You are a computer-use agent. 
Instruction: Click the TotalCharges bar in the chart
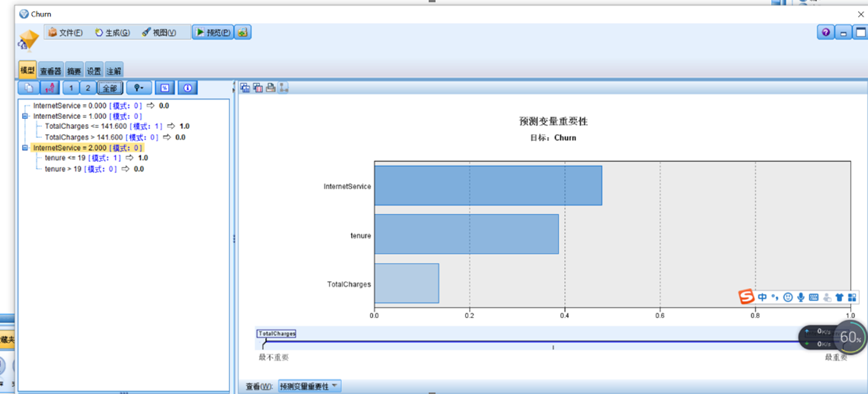pos(407,283)
